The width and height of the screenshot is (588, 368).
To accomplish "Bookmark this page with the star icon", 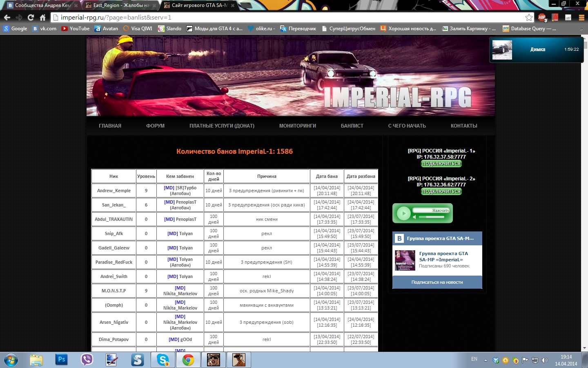I will (x=529, y=17).
